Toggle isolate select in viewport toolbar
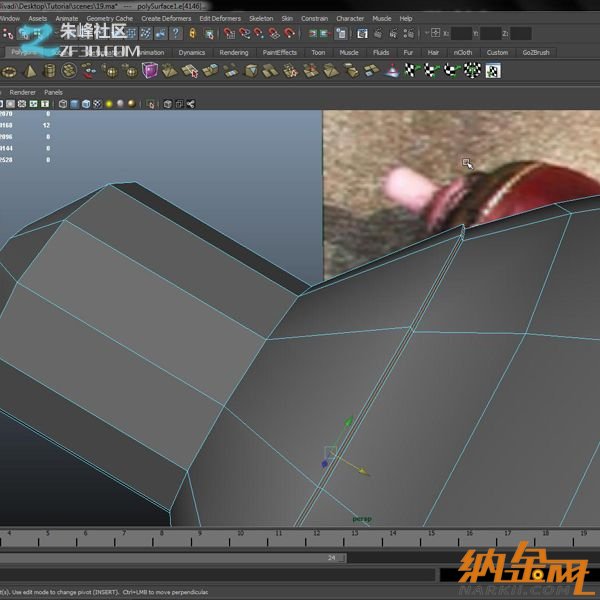 coord(150,104)
